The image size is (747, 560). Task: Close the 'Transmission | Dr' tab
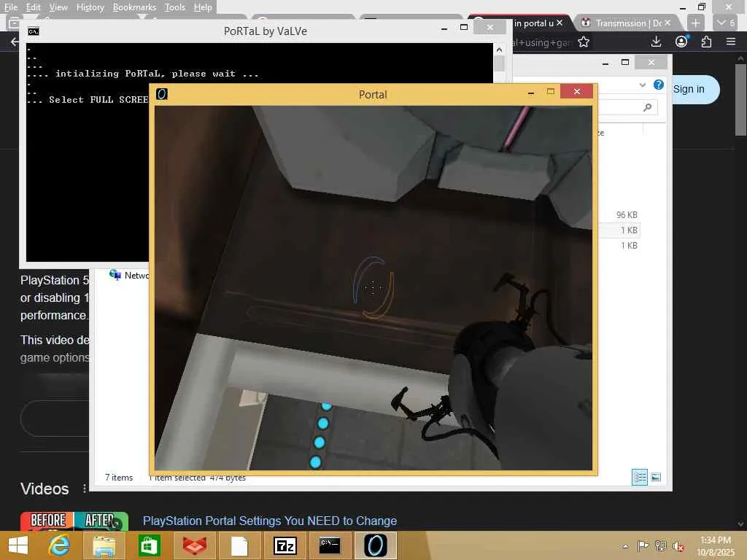[667, 23]
